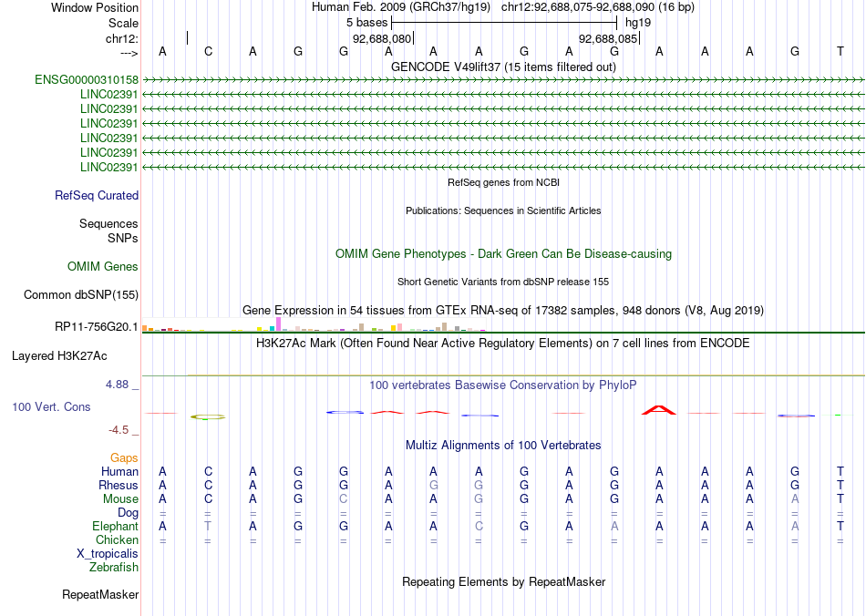Click the GTEx tissue expression bar chart

click(x=314, y=324)
